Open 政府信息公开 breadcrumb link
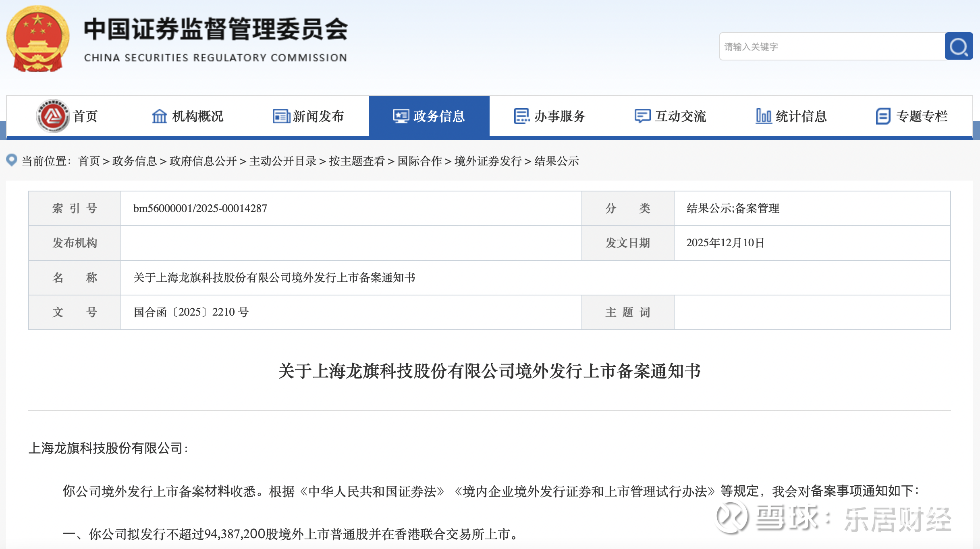980x549 pixels. 203,161
